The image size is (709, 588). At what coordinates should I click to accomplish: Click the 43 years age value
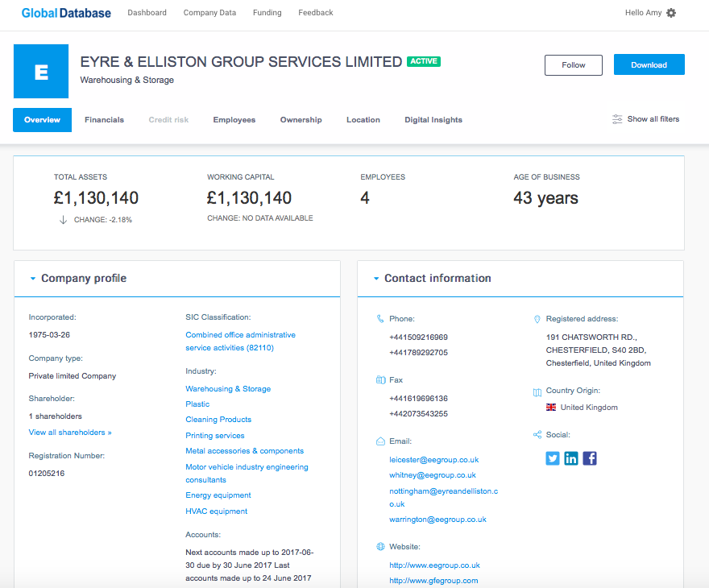[545, 198]
